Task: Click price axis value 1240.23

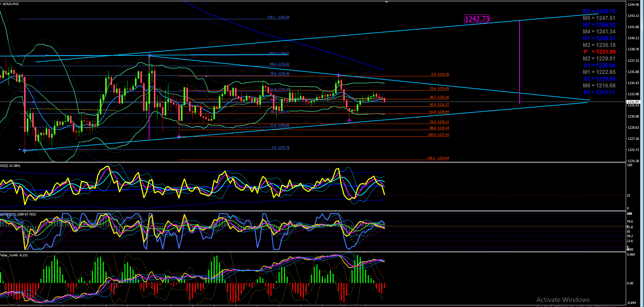Action: [x=634, y=38]
